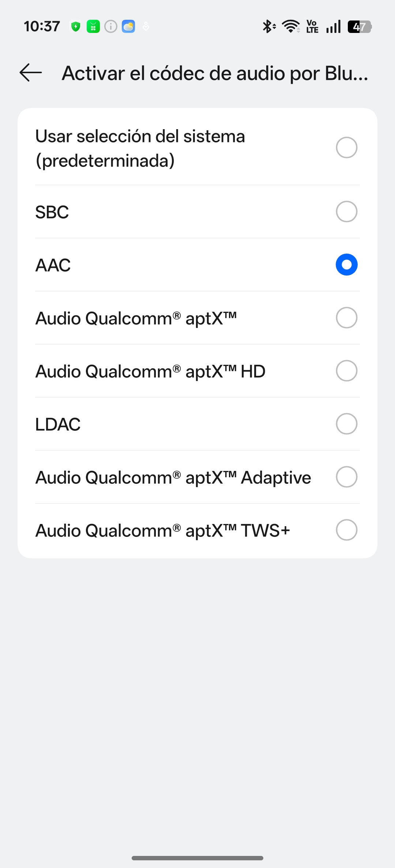Tap the Wi-Fi signal icon
The height and width of the screenshot is (868, 395).
click(x=291, y=27)
